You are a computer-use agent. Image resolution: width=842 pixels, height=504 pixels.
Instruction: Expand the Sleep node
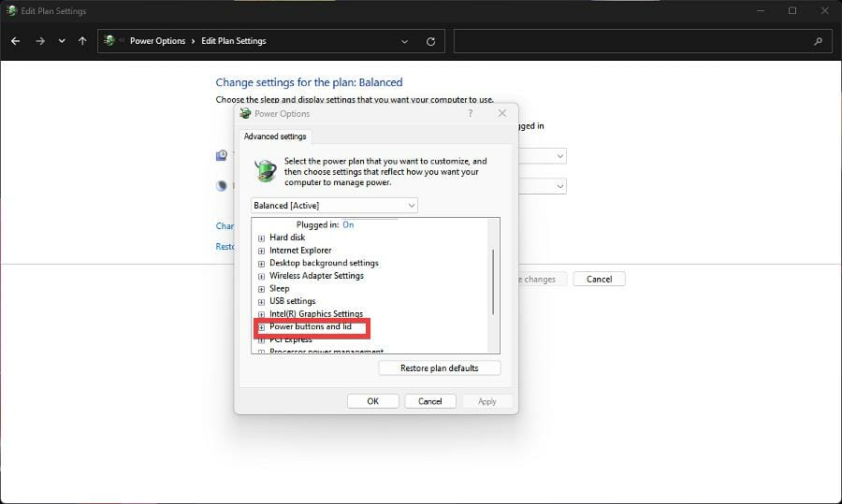click(262, 289)
